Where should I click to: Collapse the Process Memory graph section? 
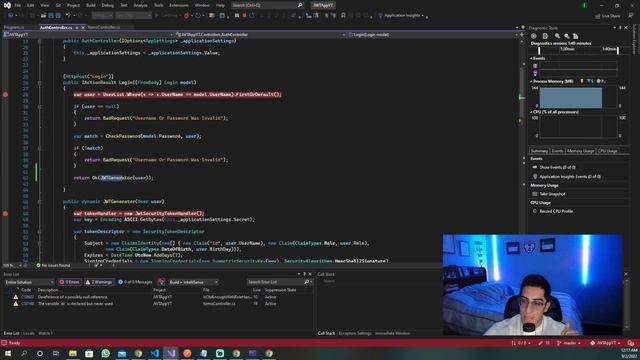[x=531, y=81]
